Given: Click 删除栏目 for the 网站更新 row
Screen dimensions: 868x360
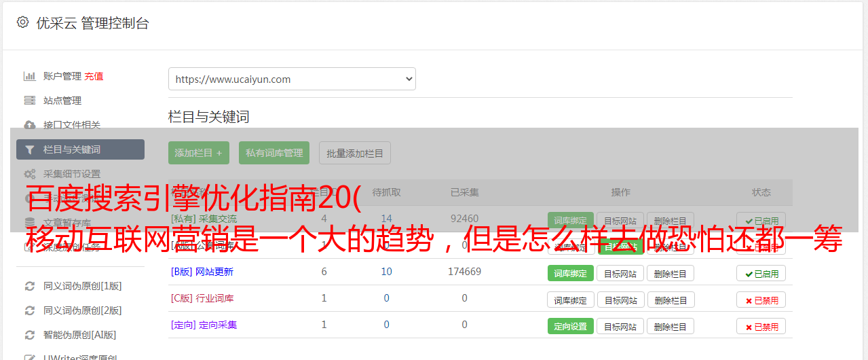Looking at the screenshot, I should coord(671,273).
